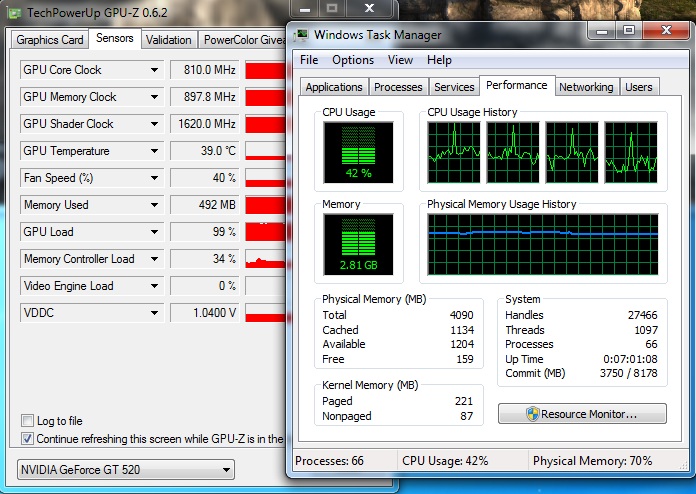This screenshot has height=494, width=696.
Task: Click the shield icon on Resource Monitor button
Action: click(532, 414)
